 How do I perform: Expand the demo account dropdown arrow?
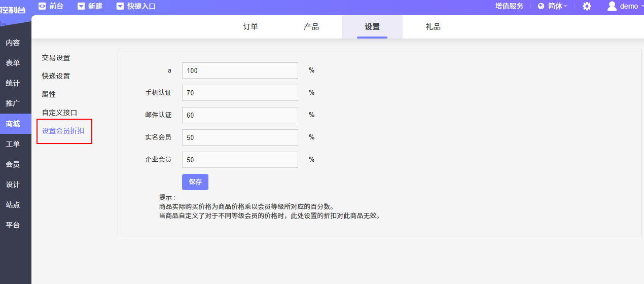(641, 6)
